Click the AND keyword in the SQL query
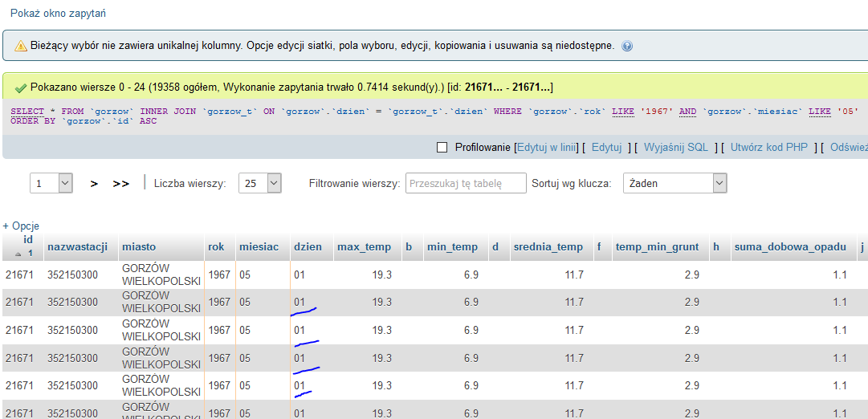 (x=687, y=112)
